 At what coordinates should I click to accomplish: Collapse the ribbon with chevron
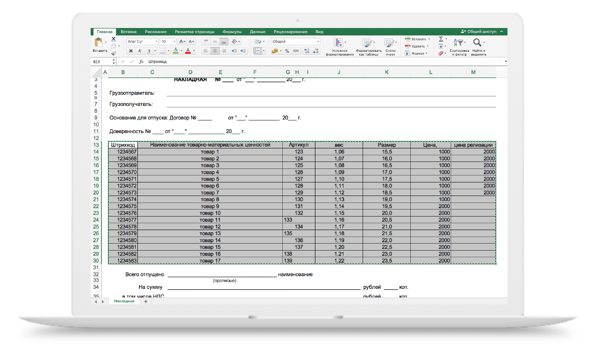[502, 32]
